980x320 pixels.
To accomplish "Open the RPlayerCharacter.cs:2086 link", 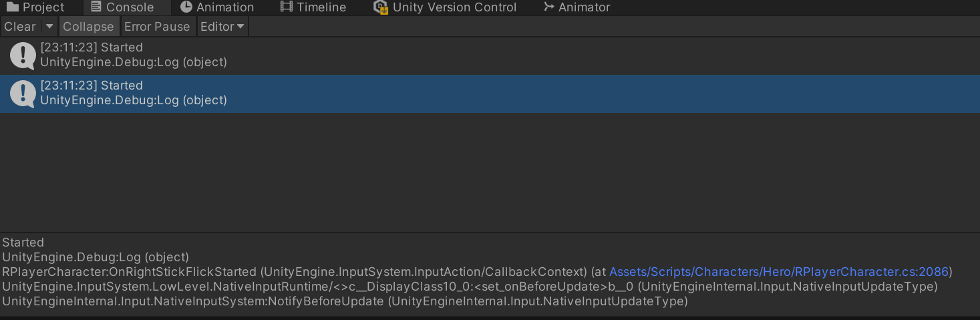I will pyautogui.click(x=779, y=272).
